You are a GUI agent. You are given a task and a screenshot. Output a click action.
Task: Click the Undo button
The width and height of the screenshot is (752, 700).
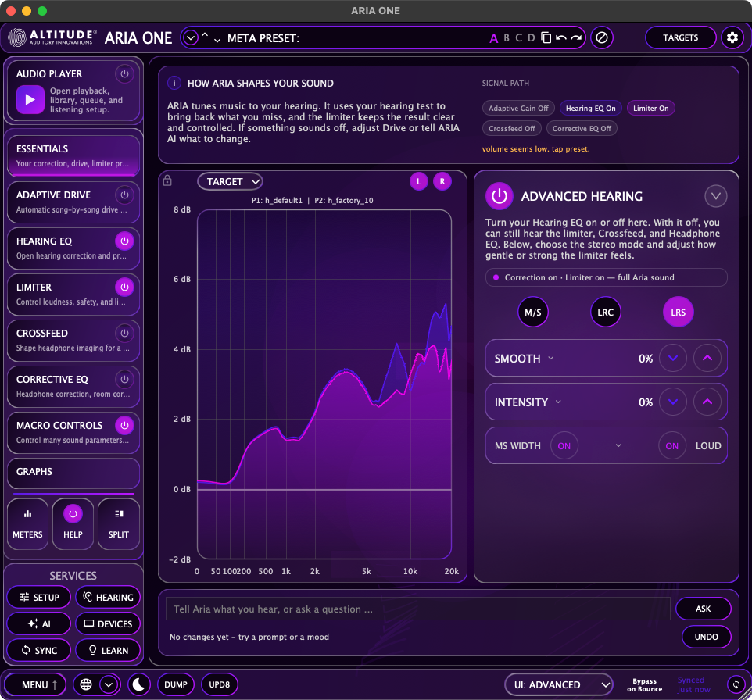click(706, 637)
